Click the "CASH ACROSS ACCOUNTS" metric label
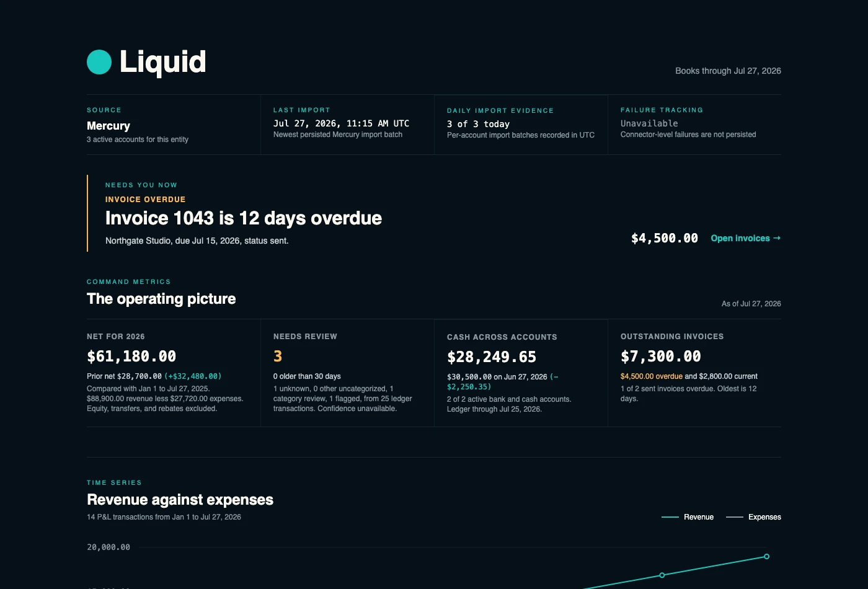Viewport: 868px width, 589px height. click(502, 337)
